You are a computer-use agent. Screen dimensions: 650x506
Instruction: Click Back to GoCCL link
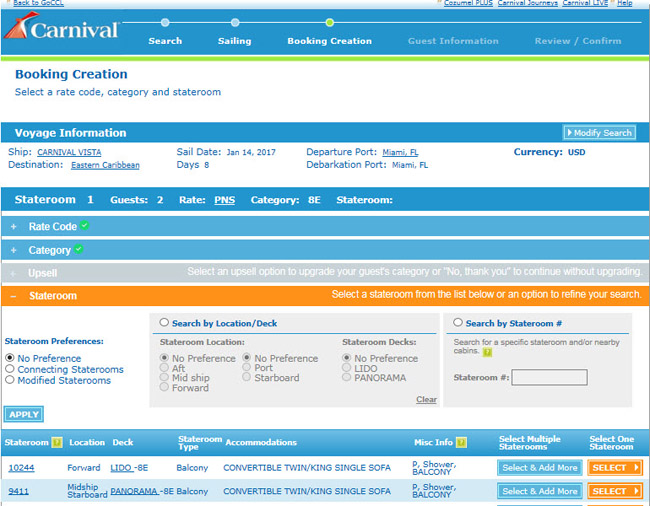click(38, 3)
